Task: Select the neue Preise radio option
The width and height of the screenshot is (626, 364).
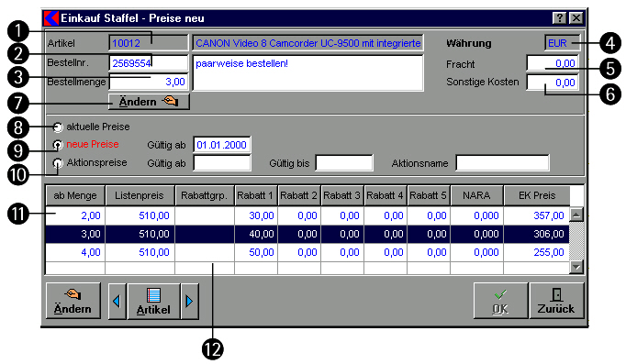Action: click(x=59, y=145)
